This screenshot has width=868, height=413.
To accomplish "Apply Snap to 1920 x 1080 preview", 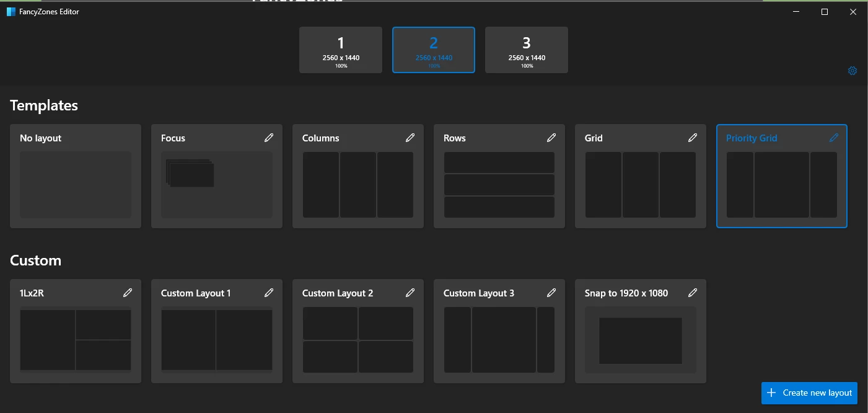I will point(641,340).
